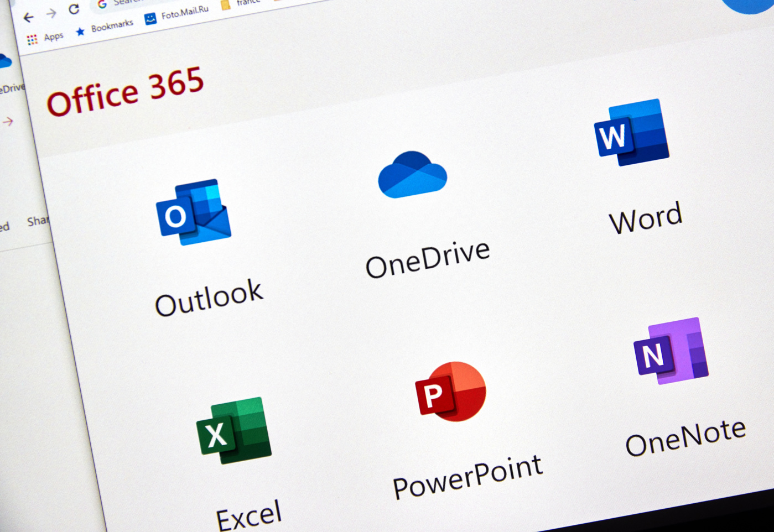774x532 pixels.
Task: Launch the Excel app icon
Action: [234, 430]
